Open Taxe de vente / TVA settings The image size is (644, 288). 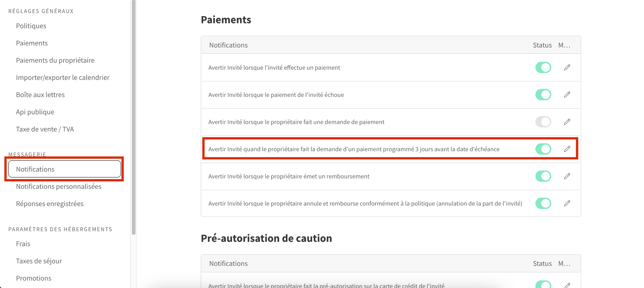pos(45,129)
